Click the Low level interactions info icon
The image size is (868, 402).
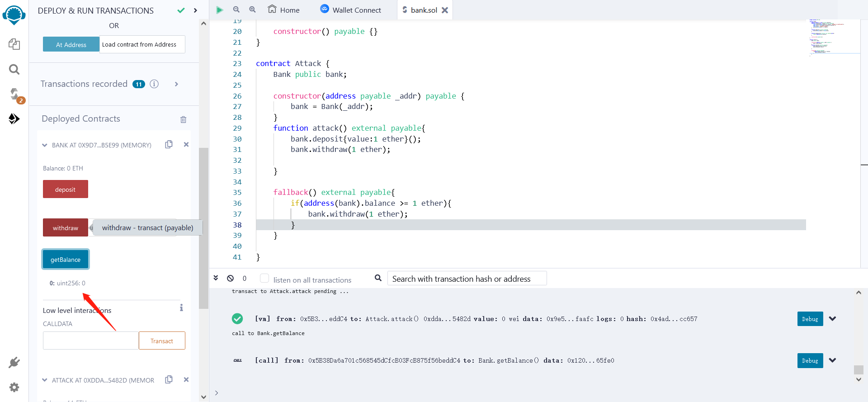pos(181,307)
